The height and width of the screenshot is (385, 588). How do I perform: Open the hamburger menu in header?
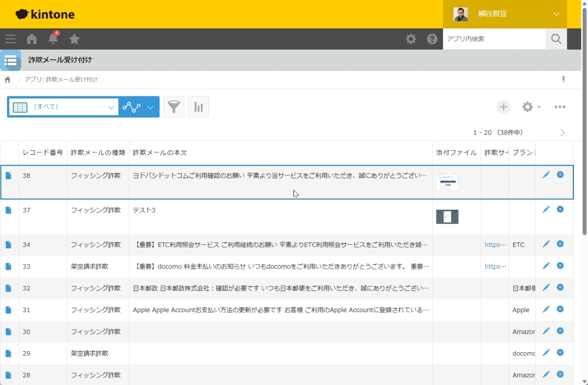10,39
